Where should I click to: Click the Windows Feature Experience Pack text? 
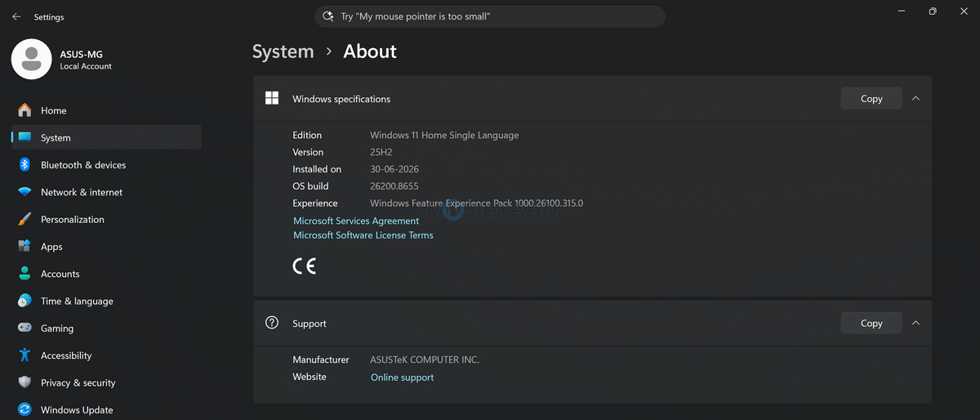477,203
